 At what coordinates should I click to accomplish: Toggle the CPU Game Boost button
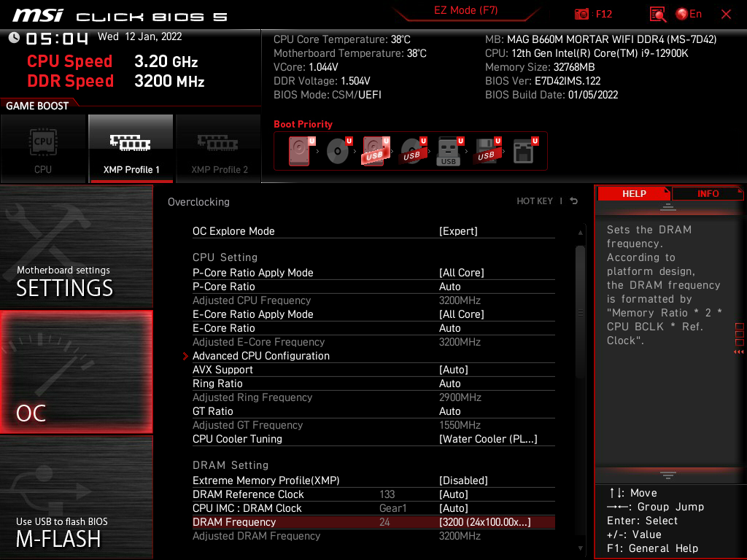point(43,149)
